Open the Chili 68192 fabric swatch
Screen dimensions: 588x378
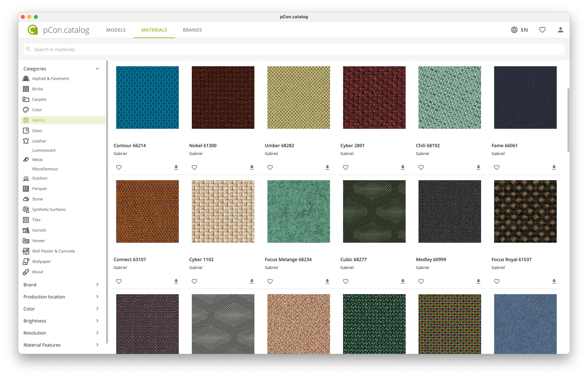click(x=449, y=98)
